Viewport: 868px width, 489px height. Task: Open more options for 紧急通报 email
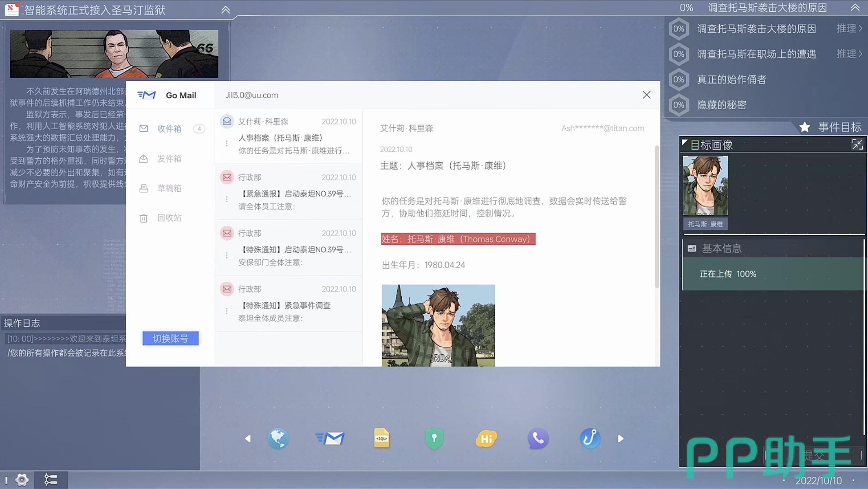(227, 199)
